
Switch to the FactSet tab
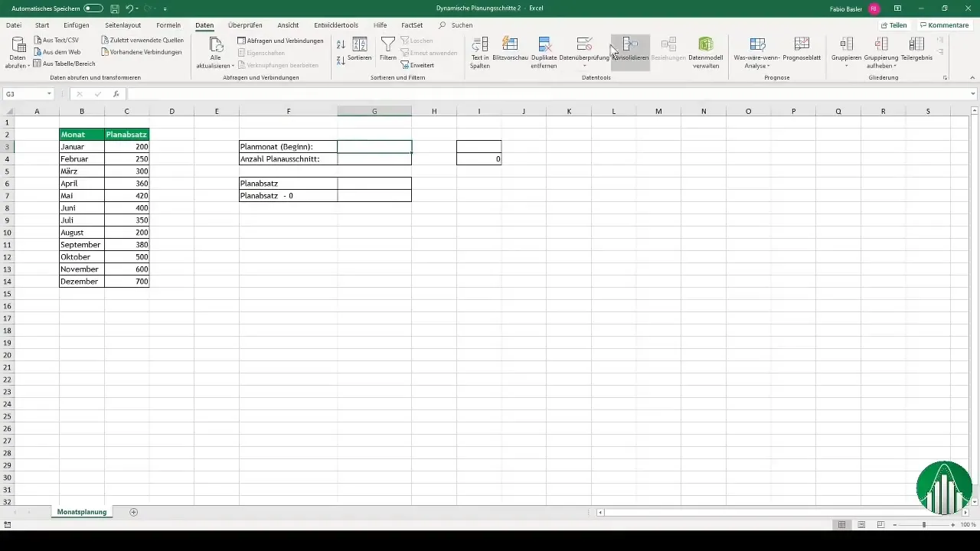pyautogui.click(x=412, y=25)
